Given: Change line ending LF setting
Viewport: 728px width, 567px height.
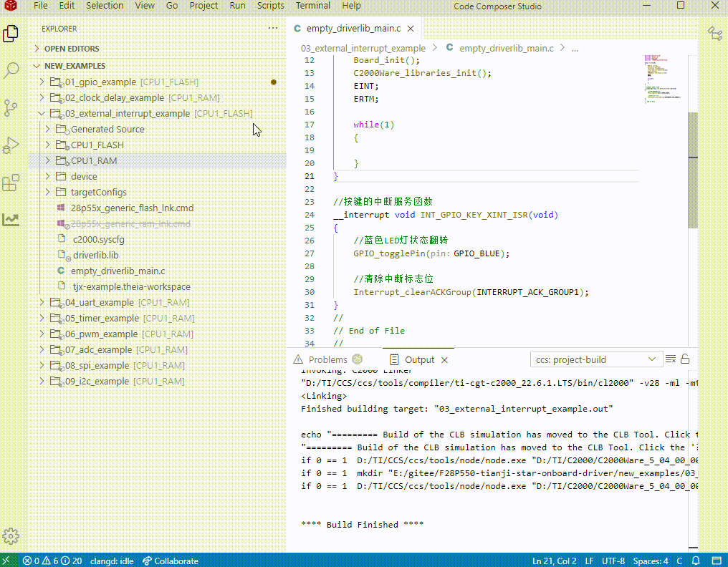Looking at the screenshot, I should [589, 561].
